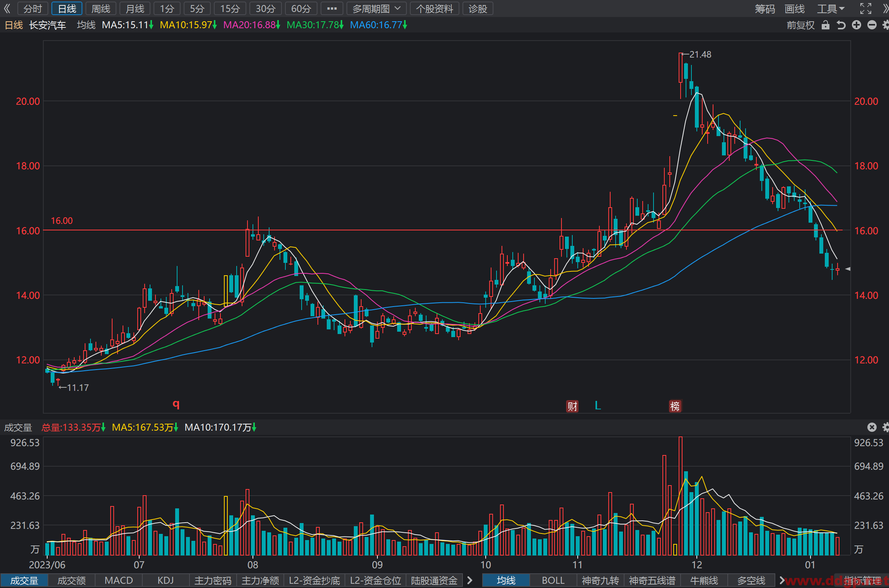Open 个股资料 stock info
Screen dimensions: 889x588
click(x=434, y=9)
